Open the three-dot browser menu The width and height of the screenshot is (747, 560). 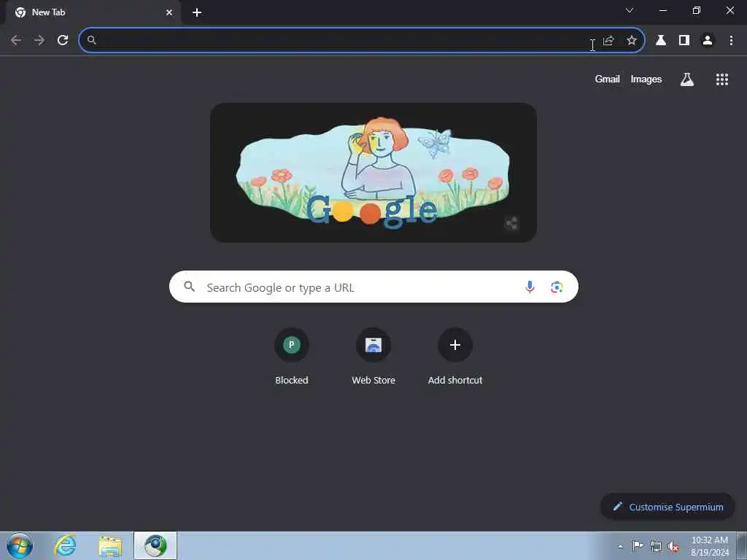coord(731,41)
